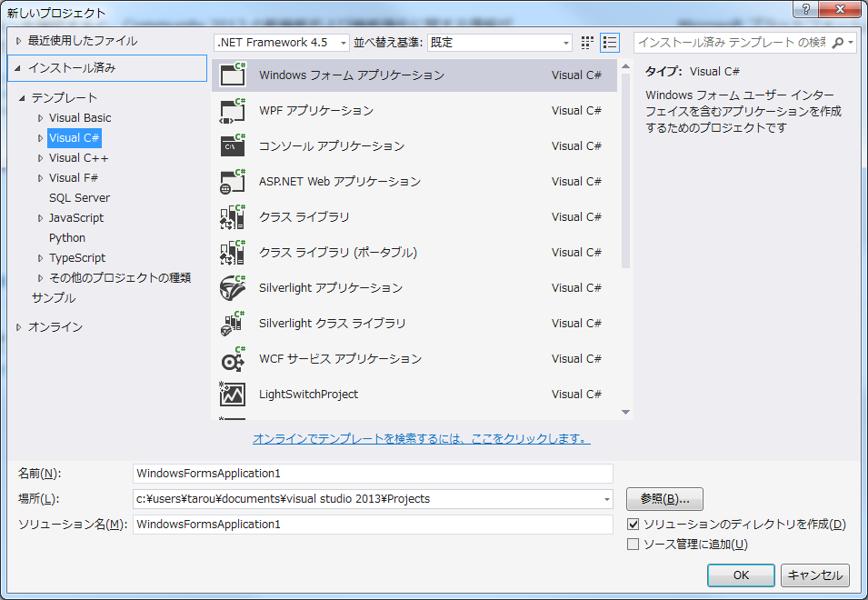Open the search options dropdown arrow
The height and width of the screenshot is (600, 868).
tap(851, 43)
